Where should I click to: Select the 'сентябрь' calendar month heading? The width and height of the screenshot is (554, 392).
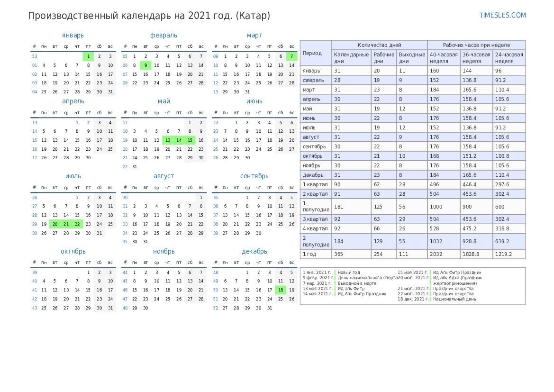coord(254,176)
